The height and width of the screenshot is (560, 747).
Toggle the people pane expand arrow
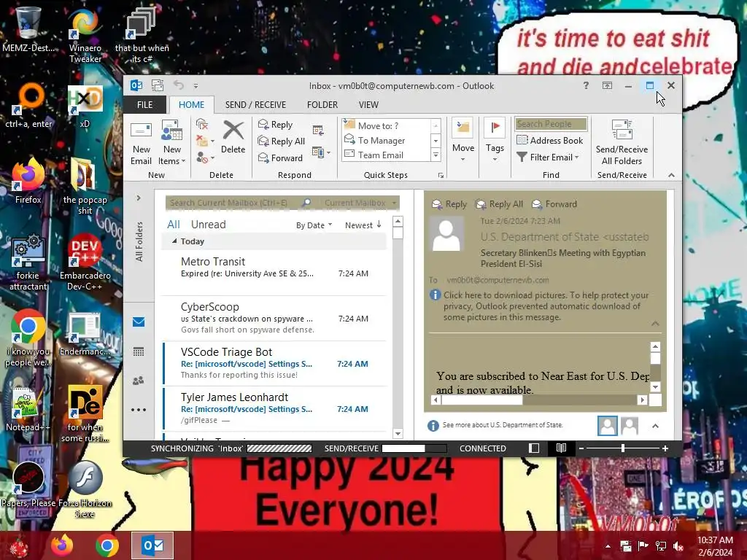click(x=656, y=426)
